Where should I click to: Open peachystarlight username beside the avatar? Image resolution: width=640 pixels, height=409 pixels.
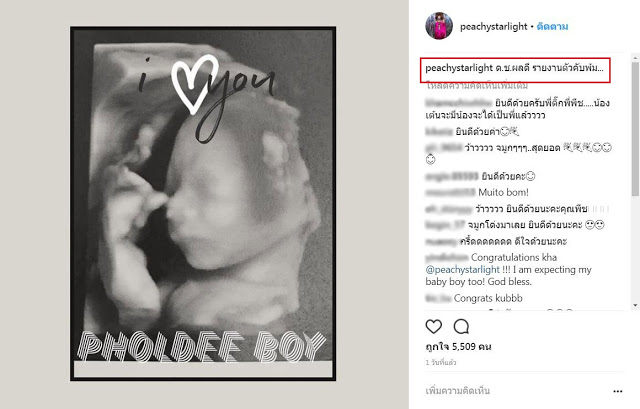pos(495,25)
